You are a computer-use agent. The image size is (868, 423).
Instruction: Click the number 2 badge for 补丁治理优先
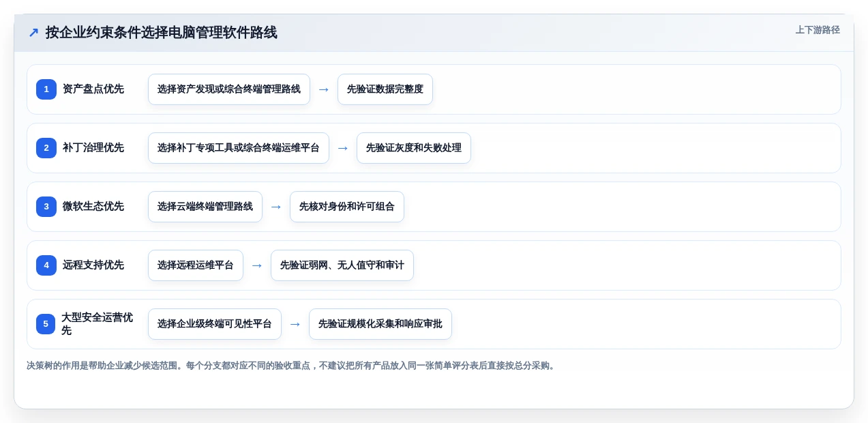click(x=46, y=148)
